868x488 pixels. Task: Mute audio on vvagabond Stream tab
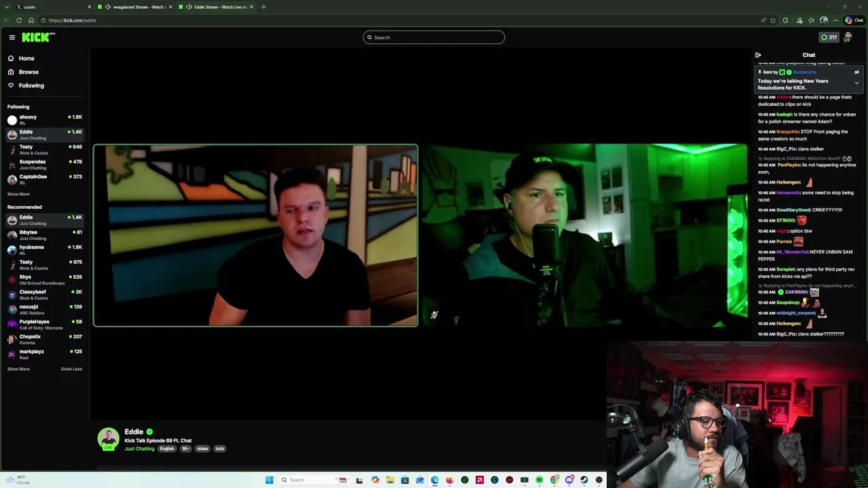pos(108,7)
